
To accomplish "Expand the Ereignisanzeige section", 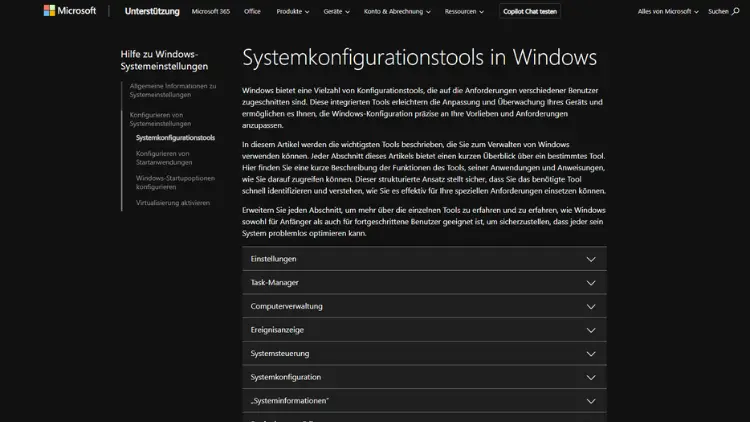I will point(424,330).
